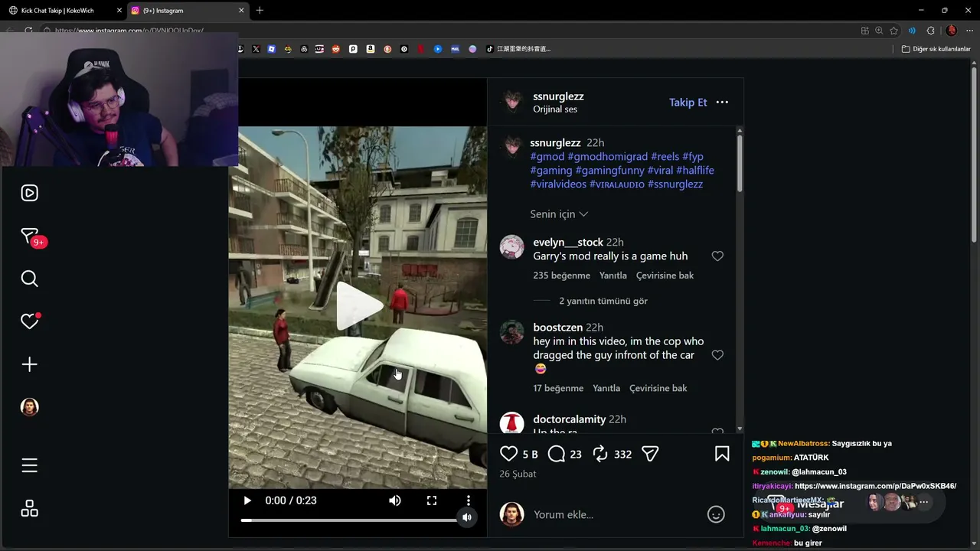The width and height of the screenshot is (980, 551).
Task: Like boostczen's comment
Action: (x=717, y=354)
